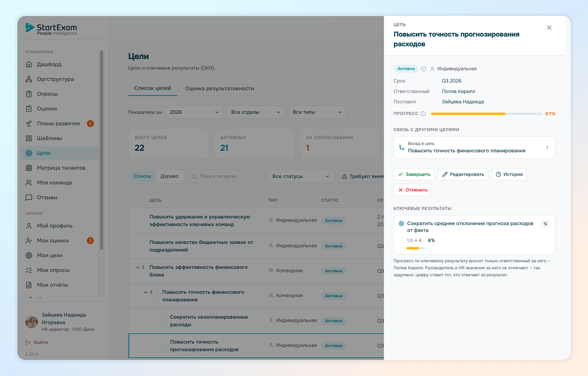This screenshot has width=588, height=376.
Task: Click Выйти to log out
Action: point(37,342)
